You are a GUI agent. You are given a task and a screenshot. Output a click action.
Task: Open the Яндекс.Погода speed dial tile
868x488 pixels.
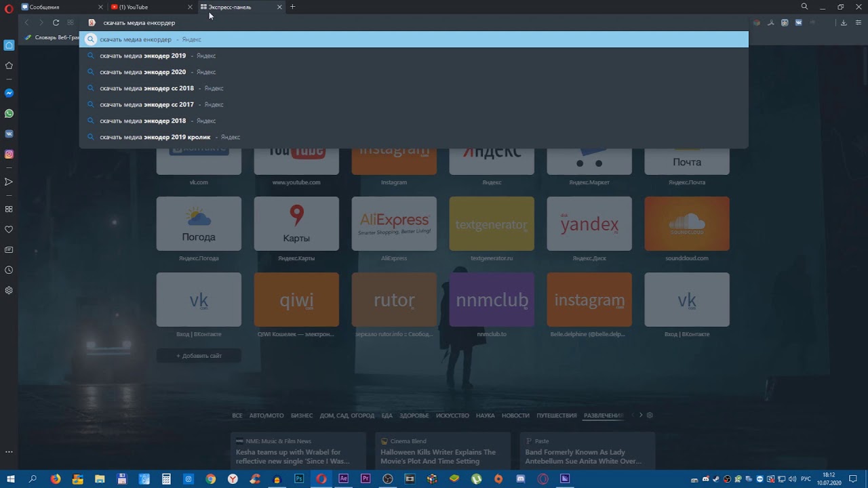coord(199,224)
